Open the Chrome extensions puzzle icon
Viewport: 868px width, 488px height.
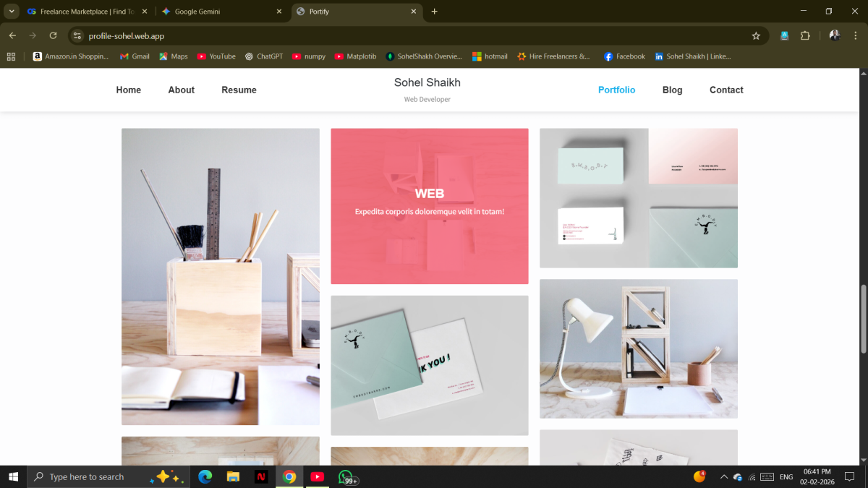point(805,35)
